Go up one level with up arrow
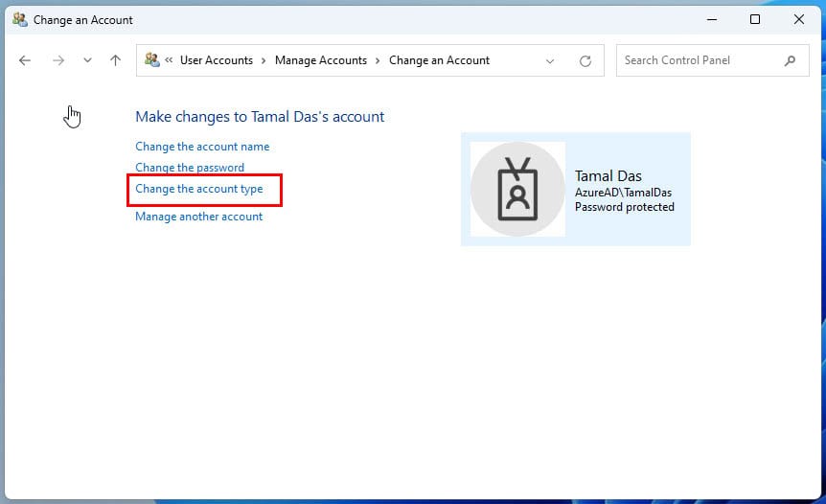This screenshot has height=504, width=826. pyautogui.click(x=115, y=60)
